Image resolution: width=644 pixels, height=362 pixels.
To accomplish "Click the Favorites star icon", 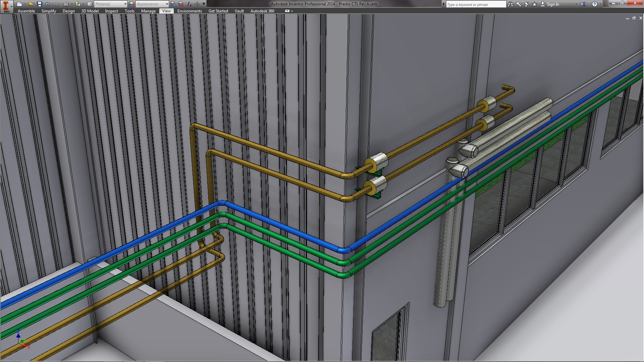I will coord(534,4).
